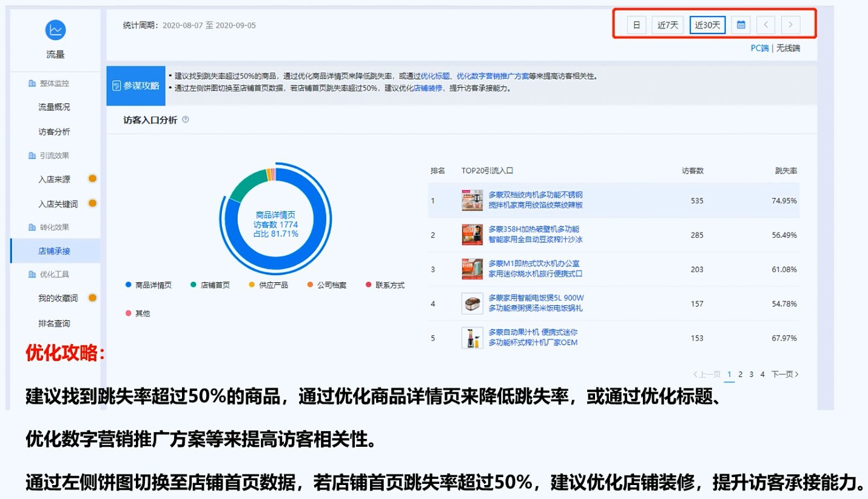Screen dimensions: 868x499
Task: Open thumbnail of 多蒙358H加热破壁机 product
Action: point(472,234)
